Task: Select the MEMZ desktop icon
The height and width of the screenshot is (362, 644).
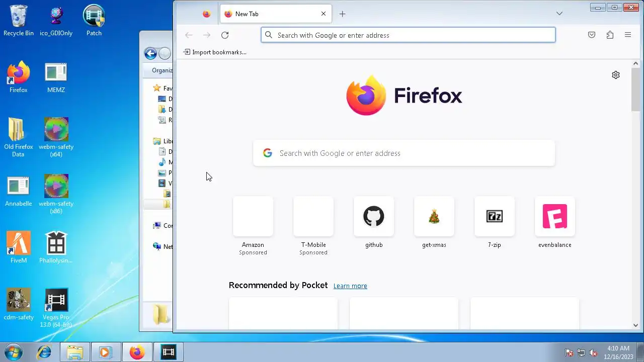Action: 56,77
